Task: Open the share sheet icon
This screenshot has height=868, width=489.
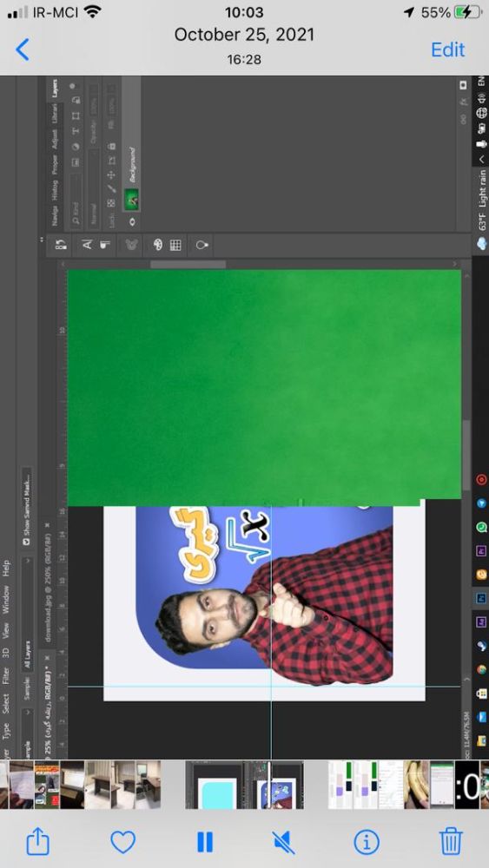Action: (x=38, y=841)
